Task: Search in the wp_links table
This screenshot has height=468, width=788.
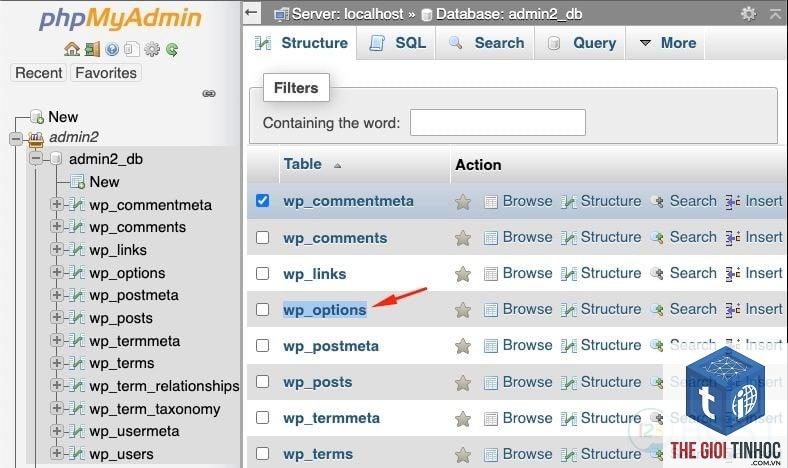Action: [x=683, y=273]
